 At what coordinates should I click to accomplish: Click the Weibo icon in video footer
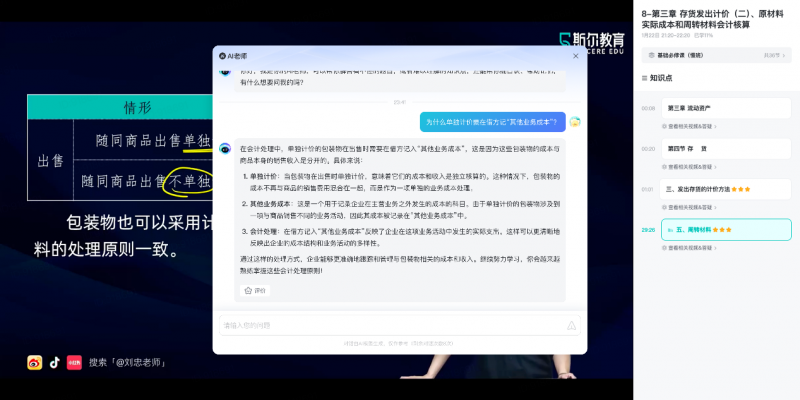tap(34, 363)
